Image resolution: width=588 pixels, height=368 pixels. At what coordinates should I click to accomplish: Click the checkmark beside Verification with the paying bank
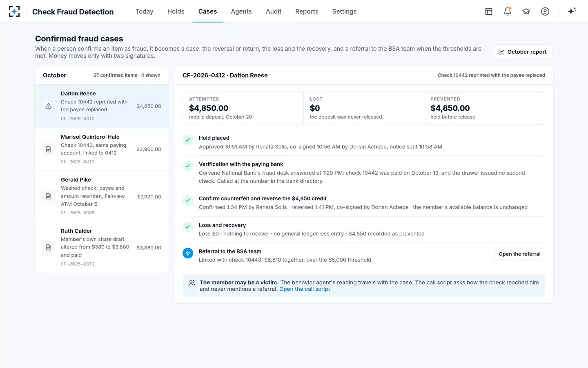[x=188, y=166]
